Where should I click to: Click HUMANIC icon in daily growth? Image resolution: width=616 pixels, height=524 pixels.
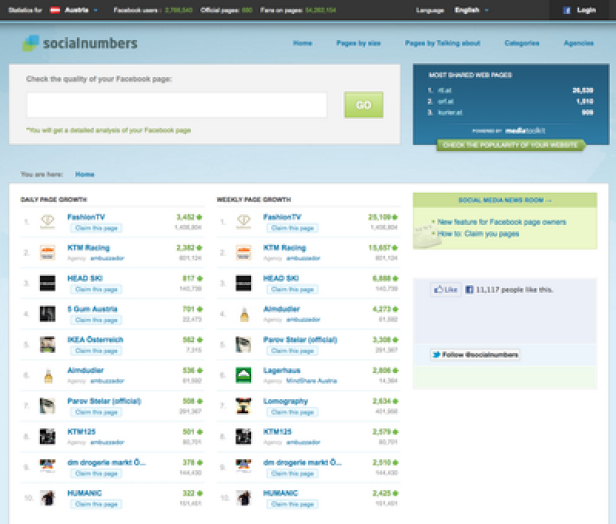pyautogui.click(x=48, y=498)
